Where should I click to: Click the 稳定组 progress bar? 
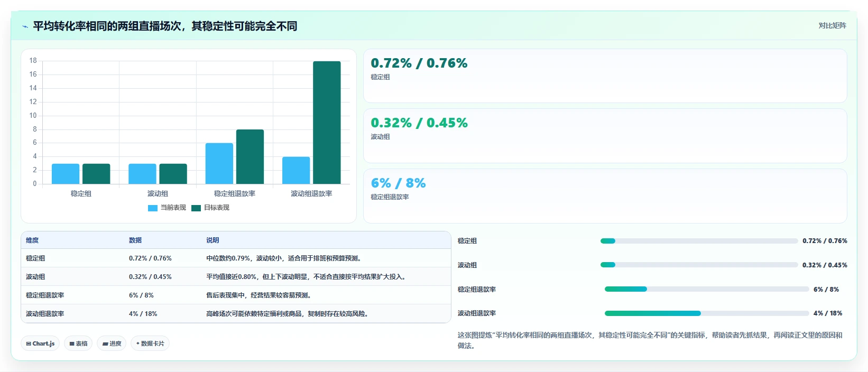pyautogui.click(x=699, y=241)
